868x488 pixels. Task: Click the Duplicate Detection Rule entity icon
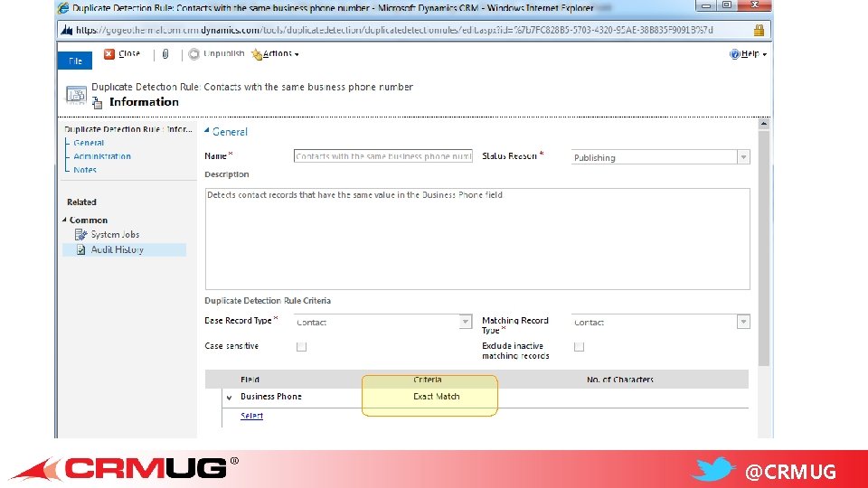pos(76,95)
